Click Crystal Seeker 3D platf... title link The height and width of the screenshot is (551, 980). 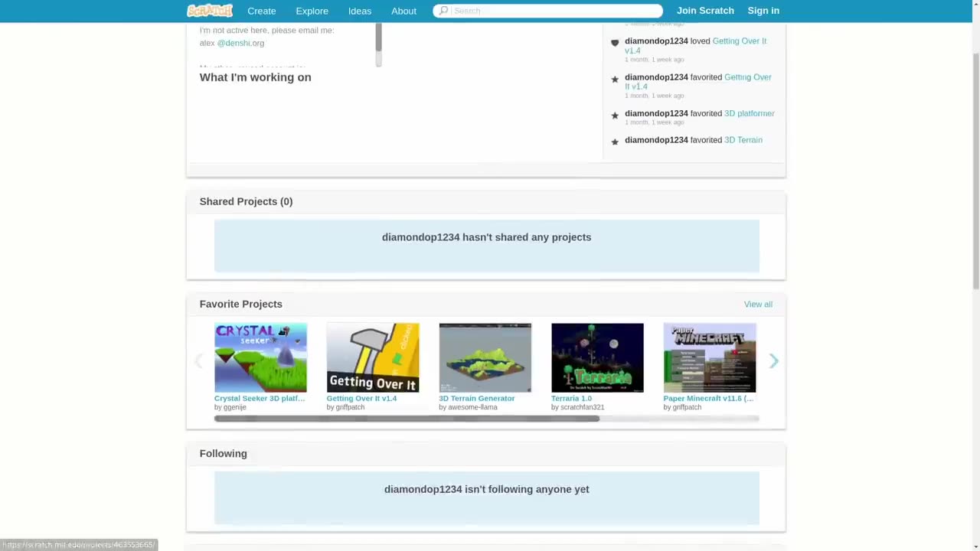click(x=260, y=398)
